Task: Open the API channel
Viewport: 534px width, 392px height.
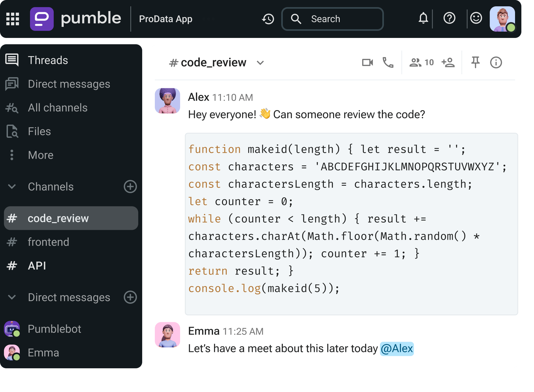Action: tap(37, 266)
